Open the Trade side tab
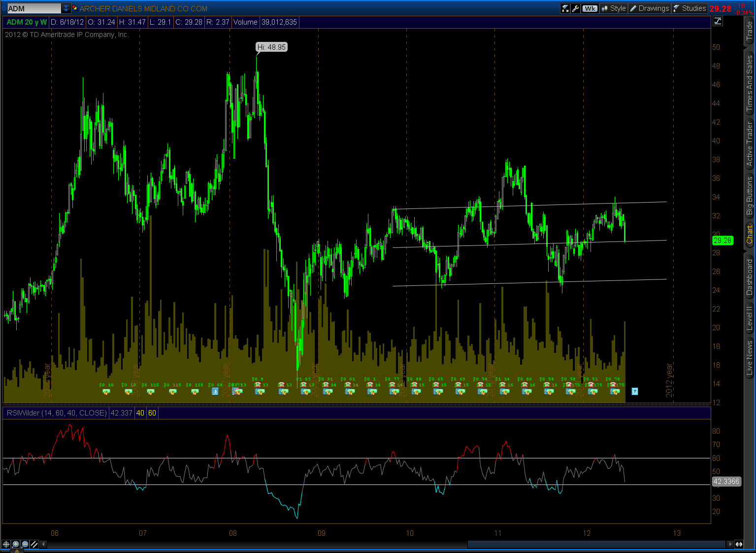The width and height of the screenshot is (756, 553). 750,31
